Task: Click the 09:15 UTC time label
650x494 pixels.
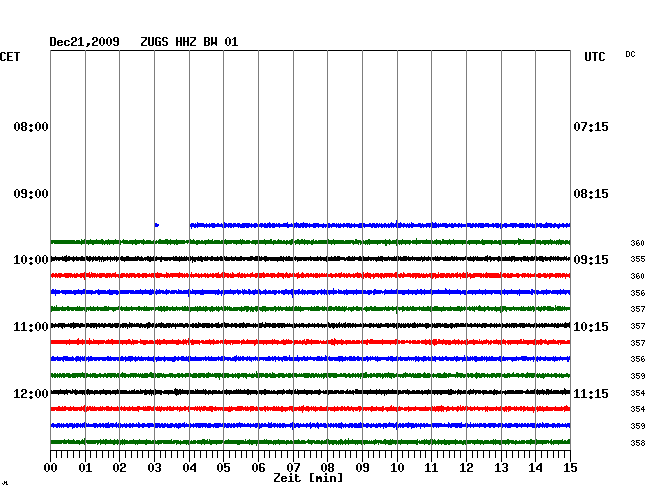Action: 591,260
